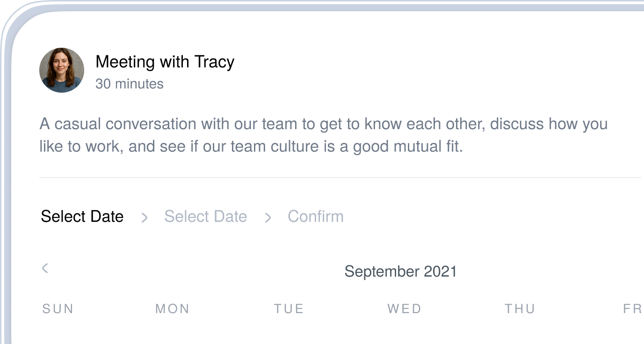
Task: Click the year '2021' in calendar header
Action: pyautogui.click(x=440, y=271)
